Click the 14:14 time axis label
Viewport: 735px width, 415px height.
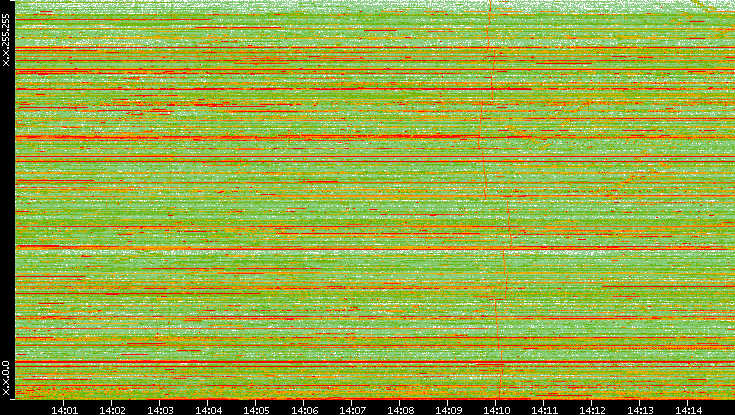[x=688, y=410]
